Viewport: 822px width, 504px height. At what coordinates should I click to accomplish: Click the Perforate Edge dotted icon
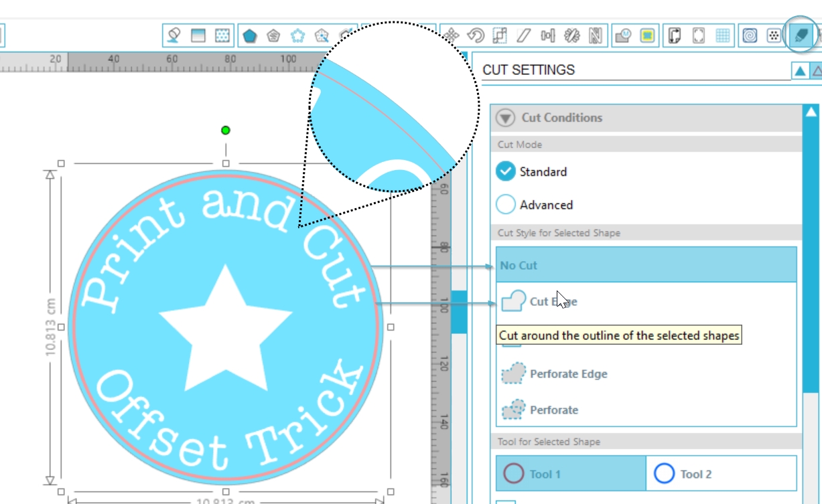pos(513,373)
